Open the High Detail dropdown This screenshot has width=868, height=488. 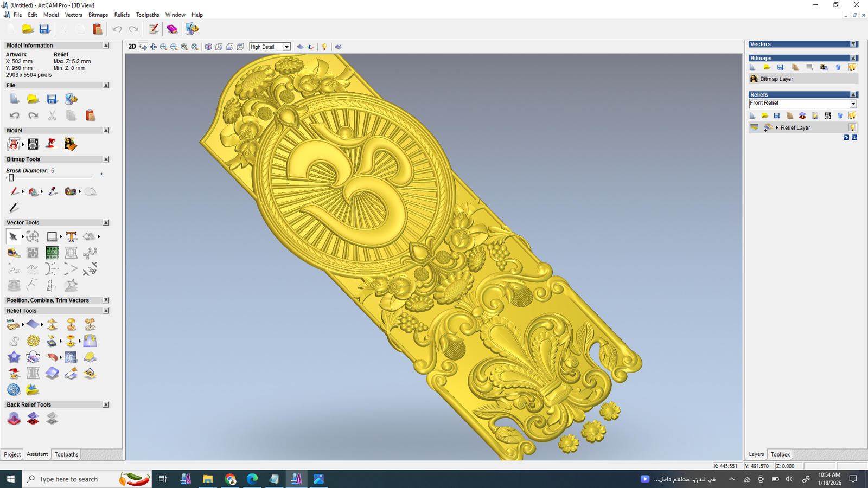(286, 47)
